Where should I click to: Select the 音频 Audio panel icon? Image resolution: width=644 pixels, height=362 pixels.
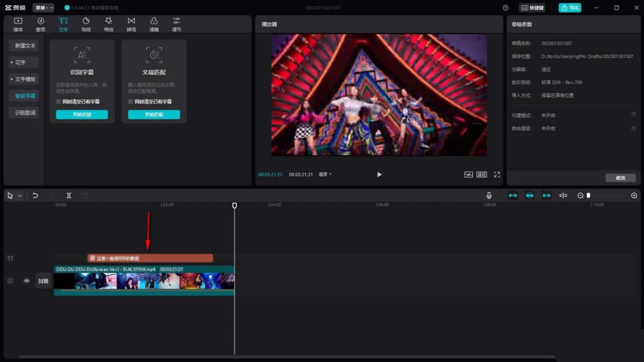coord(39,23)
